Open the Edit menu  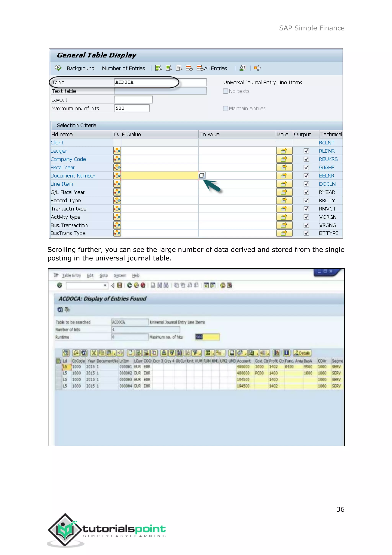(x=90, y=275)
